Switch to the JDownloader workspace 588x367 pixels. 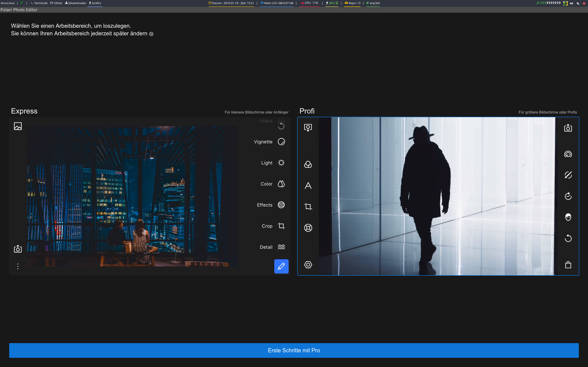(x=76, y=3)
